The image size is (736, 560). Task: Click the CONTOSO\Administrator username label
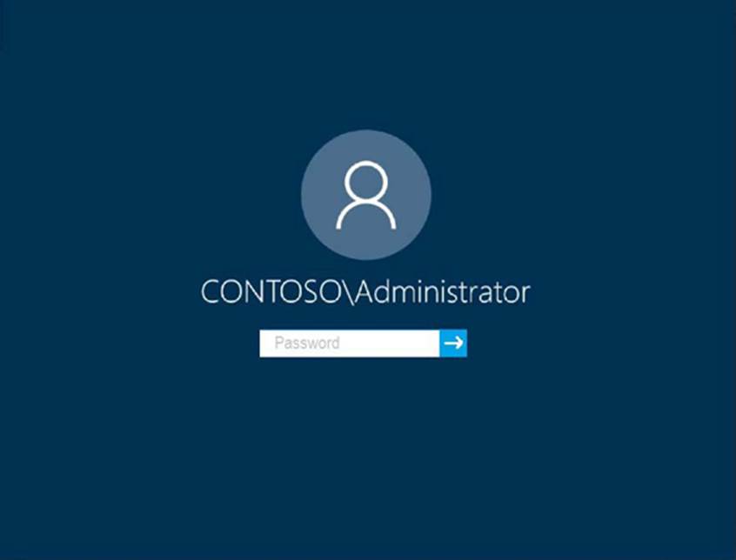(365, 293)
